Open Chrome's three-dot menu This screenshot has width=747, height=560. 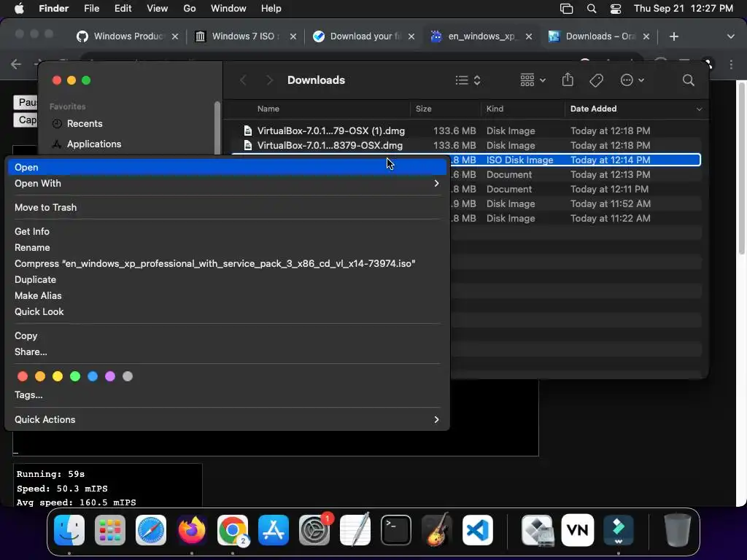731,64
